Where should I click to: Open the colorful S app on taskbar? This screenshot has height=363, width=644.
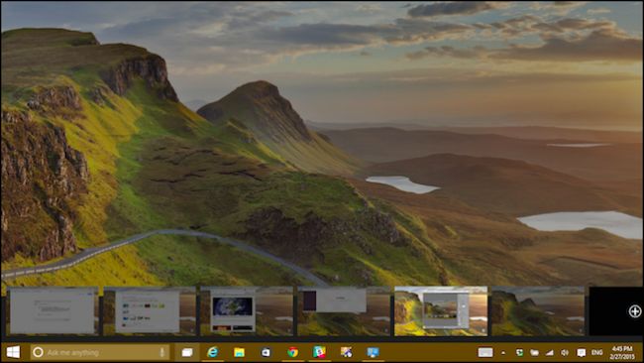click(319, 352)
